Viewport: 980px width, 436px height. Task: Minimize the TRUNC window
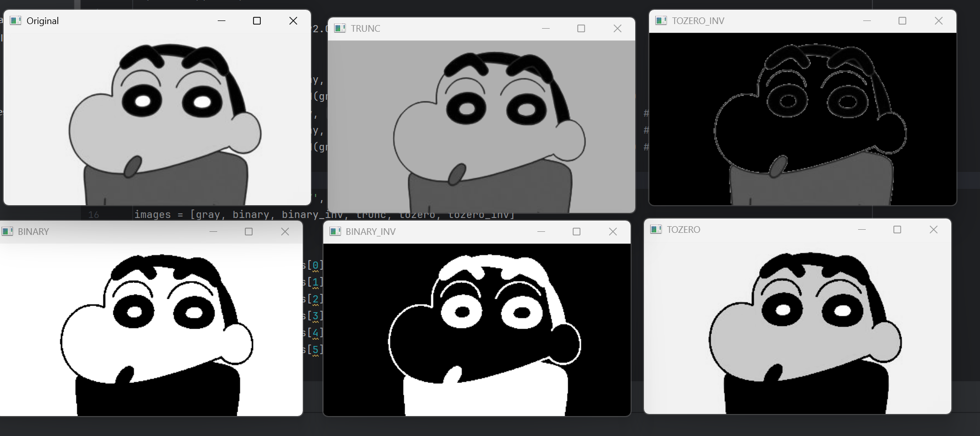pos(546,28)
